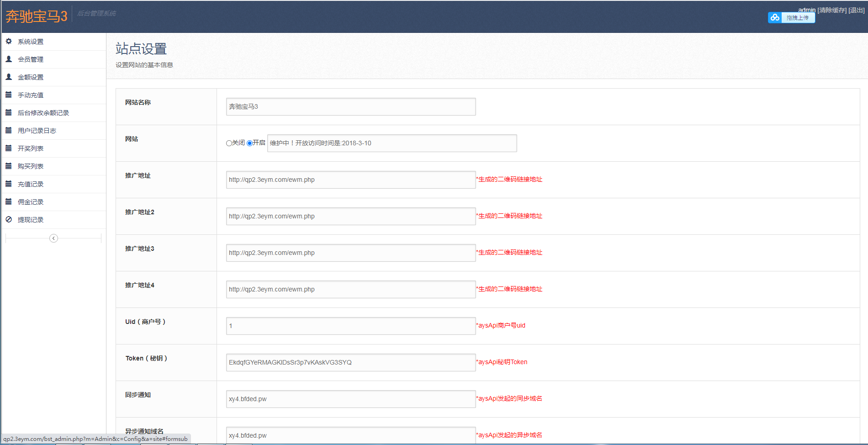Click the person icon beside 金额设置
Image resolution: width=868 pixels, height=445 pixels.
[9, 77]
